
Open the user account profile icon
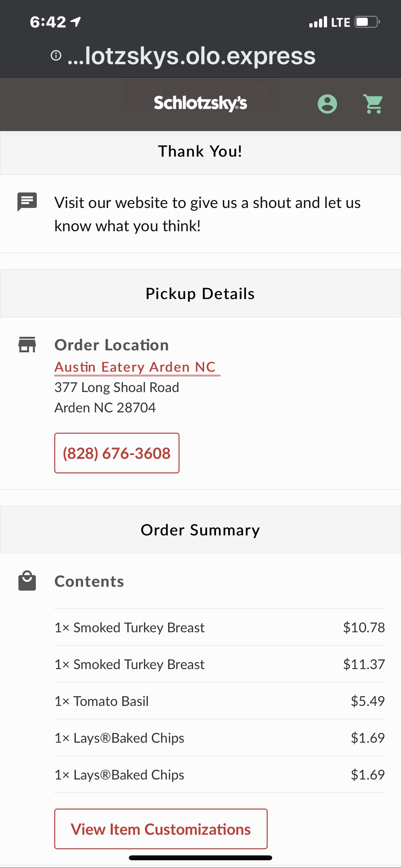pyautogui.click(x=327, y=104)
